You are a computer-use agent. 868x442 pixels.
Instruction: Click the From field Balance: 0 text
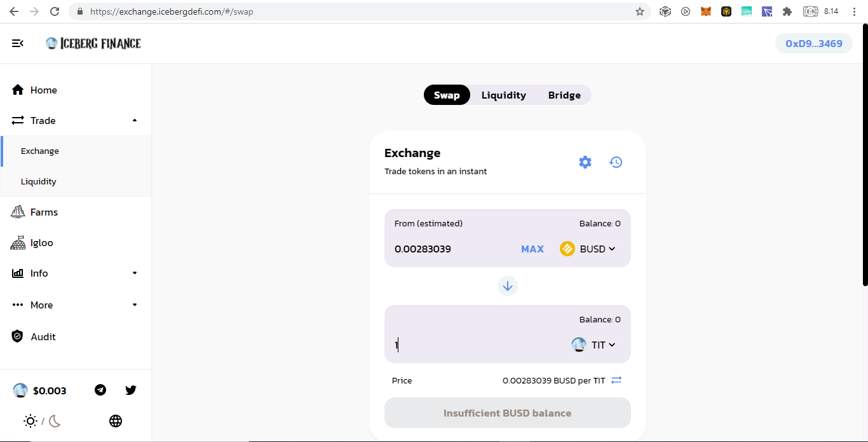click(600, 224)
